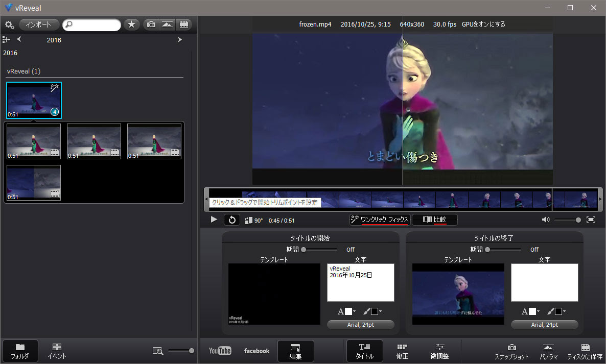Adjust the end title 期間 duration slider
The width and height of the screenshot is (606, 364).
[x=503, y=250]
